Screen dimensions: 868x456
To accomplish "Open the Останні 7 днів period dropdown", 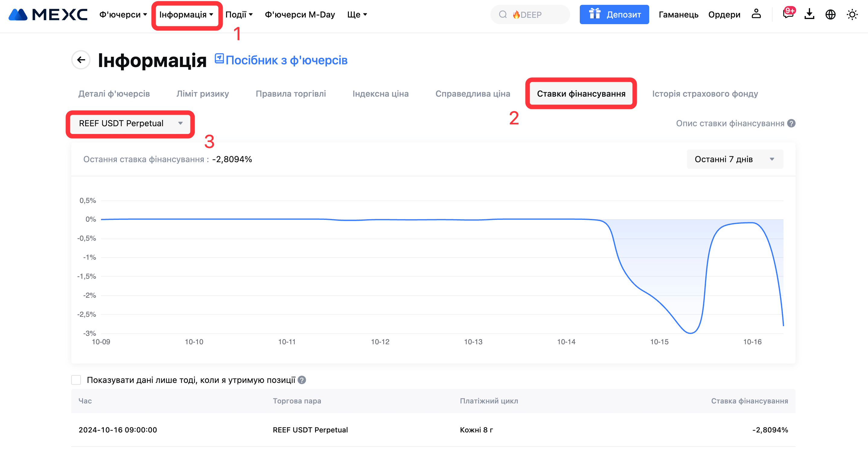I will pos(735,159).
